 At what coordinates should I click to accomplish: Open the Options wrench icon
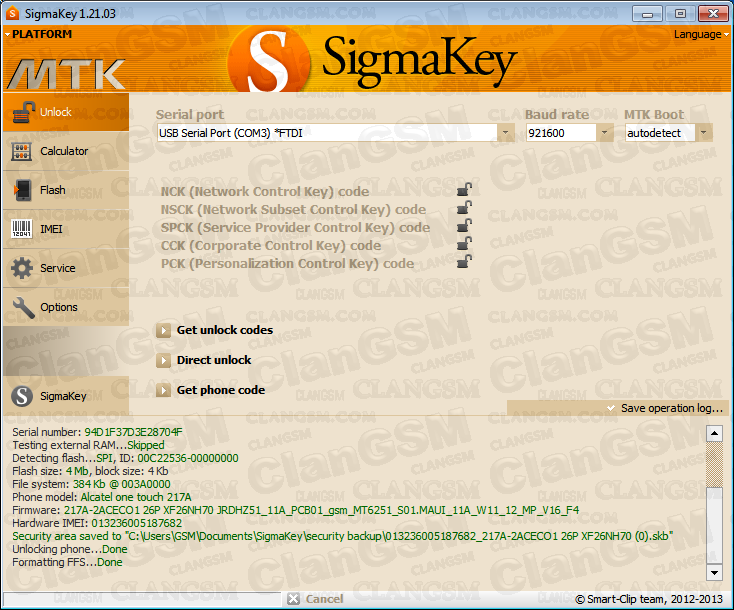[23, 308]
